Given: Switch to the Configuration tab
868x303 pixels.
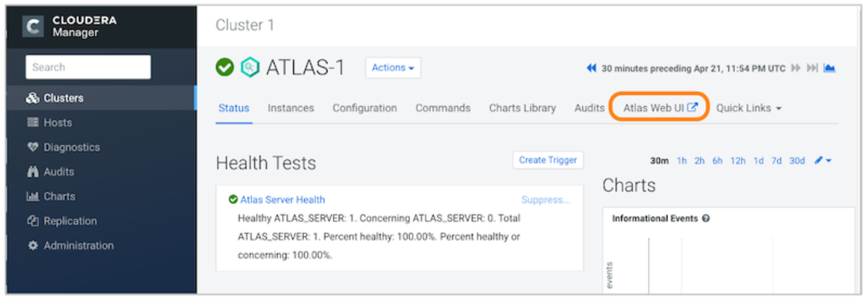Looking at the screenshot, I should (365, 108).
